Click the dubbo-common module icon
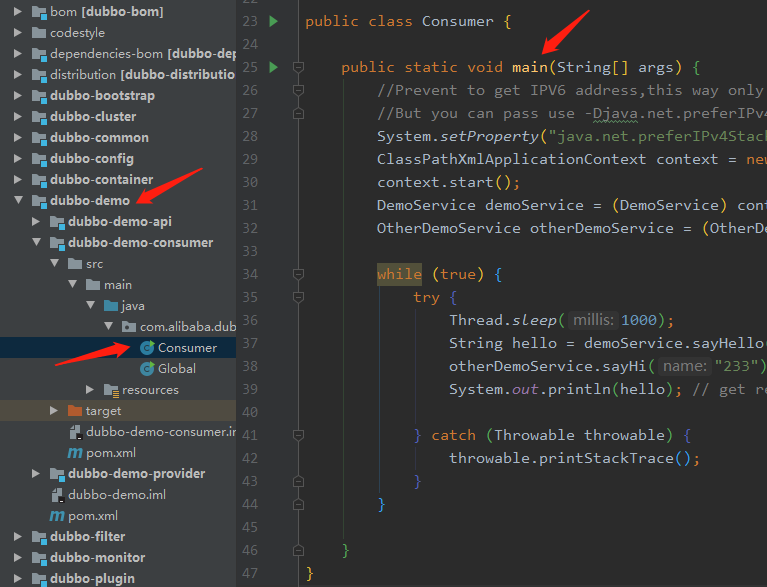Viewport: 767px width, 587px height. point(39,138)
